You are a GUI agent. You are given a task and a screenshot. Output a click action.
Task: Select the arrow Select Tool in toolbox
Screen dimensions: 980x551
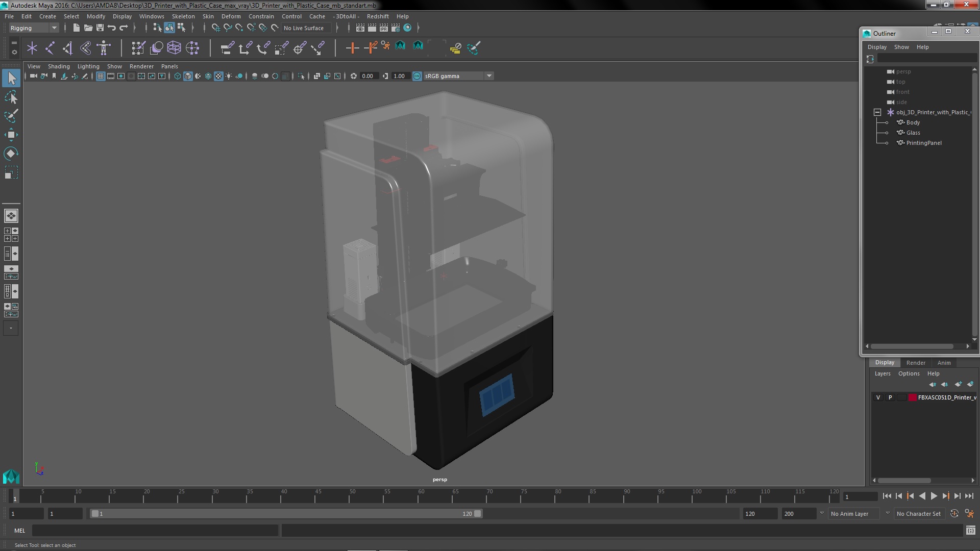click(x=11, y=78)
